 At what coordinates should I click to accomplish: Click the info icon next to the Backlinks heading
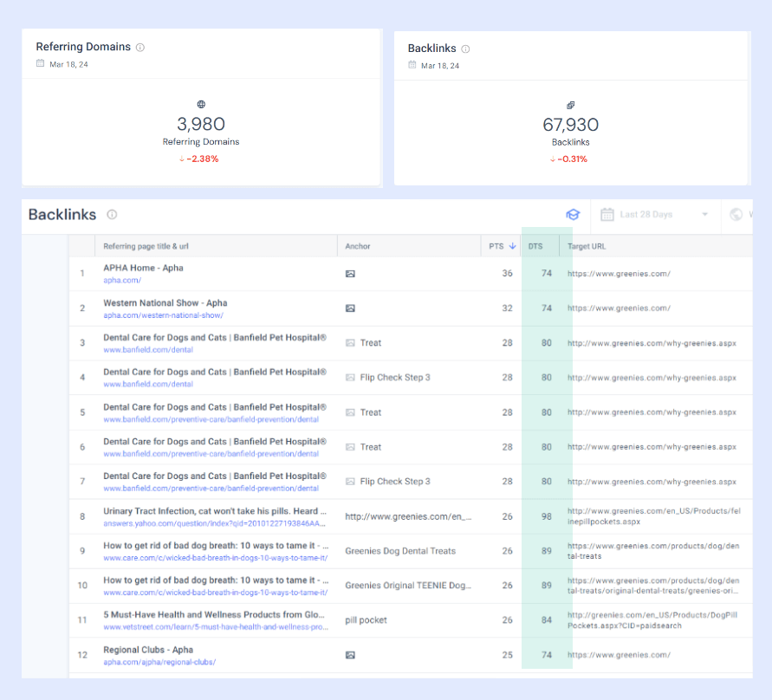[112, 214]
